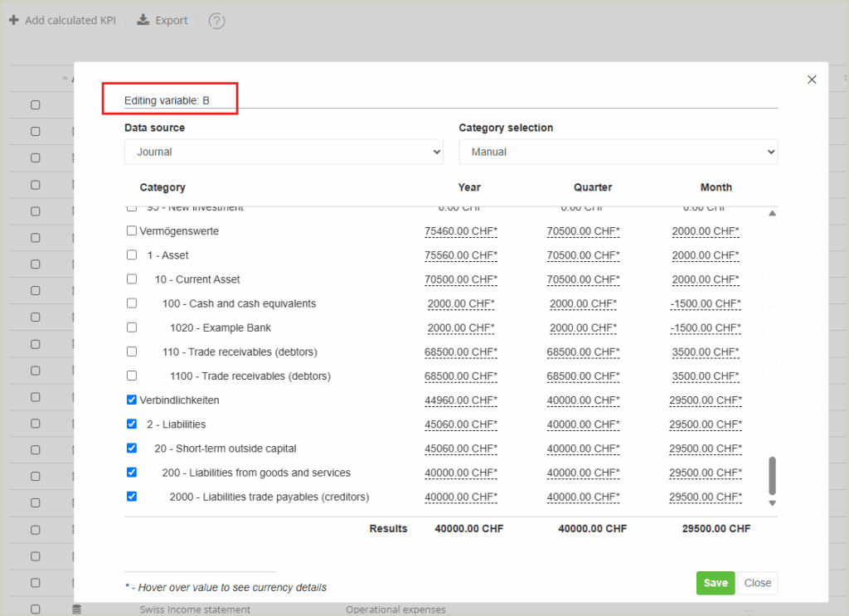
Task: Click the 2 - Liabilities row label
Action: point(176,424)
